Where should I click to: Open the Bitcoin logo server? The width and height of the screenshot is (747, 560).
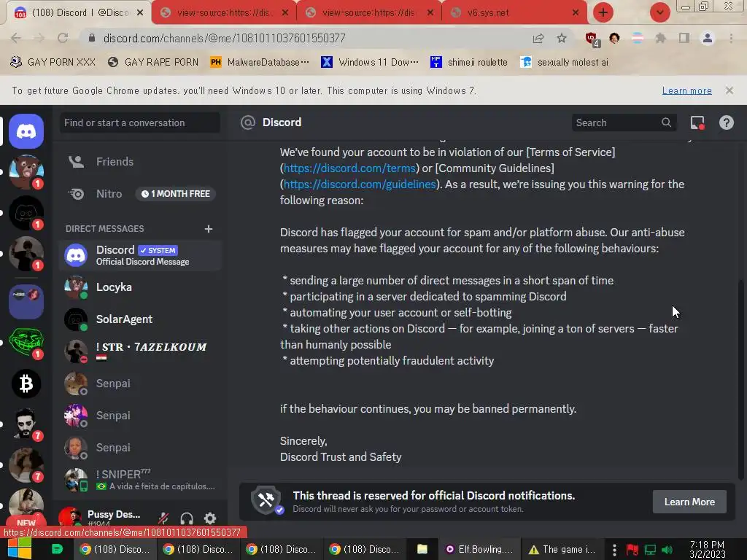click(26, 384)
